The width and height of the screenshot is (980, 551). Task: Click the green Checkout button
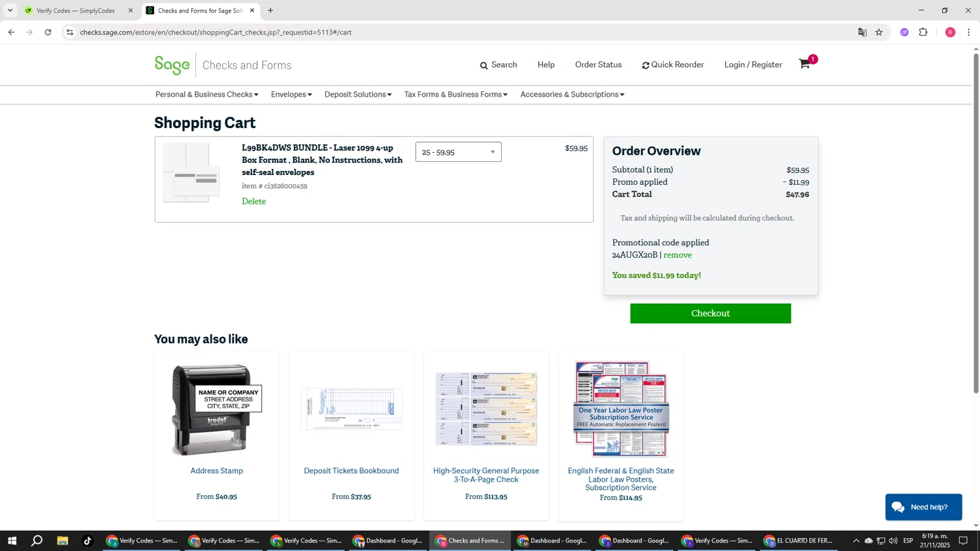[710, 313]
